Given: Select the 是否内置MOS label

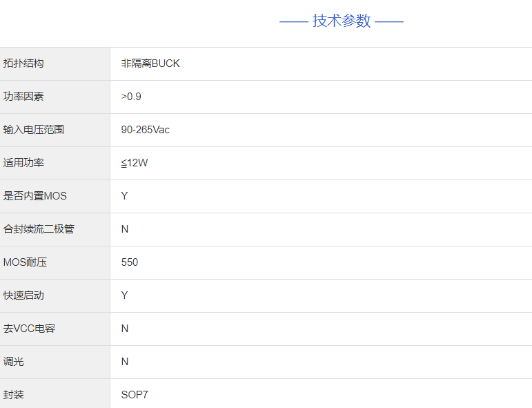Looking at the screenshot, I should [x=35, y=196].
